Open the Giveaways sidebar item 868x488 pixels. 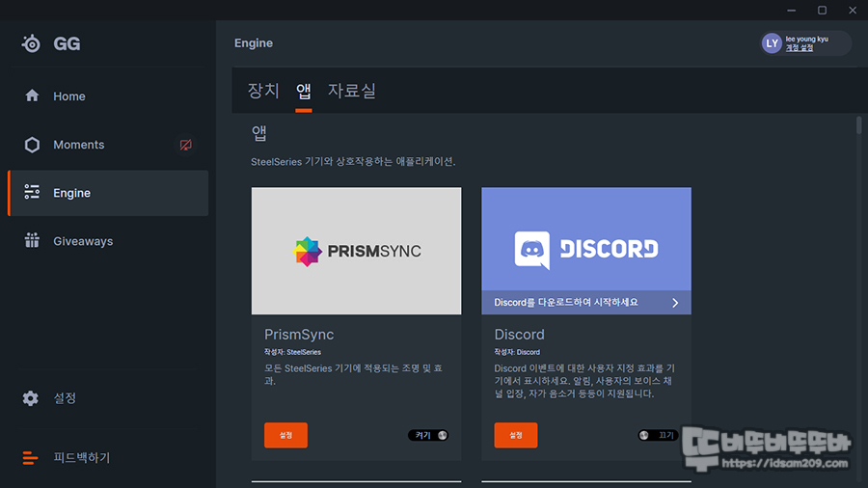click(108, 241)
